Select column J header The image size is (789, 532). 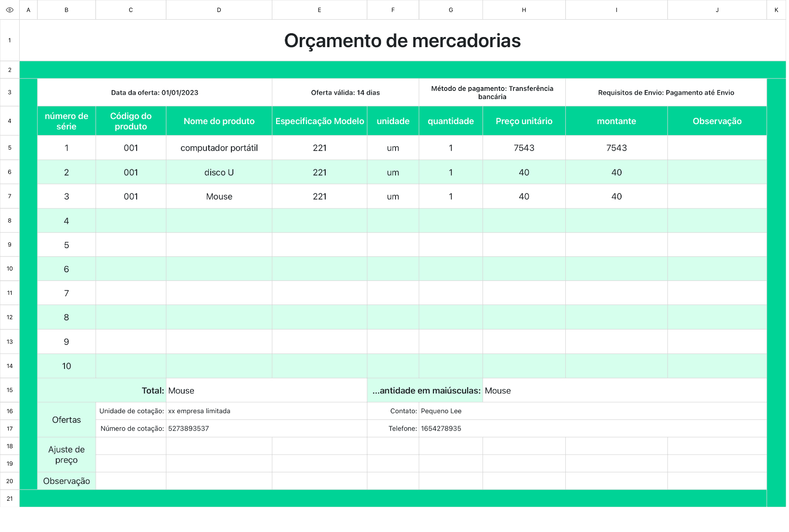(717, 10)
